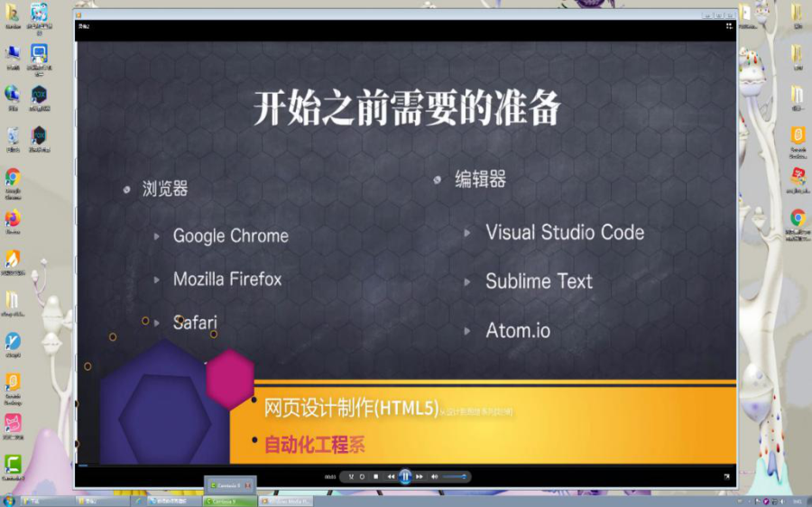Click the Stop button in player
This screenshot has height=507, width=812.
pyautogui.click(x=376, y=476)
